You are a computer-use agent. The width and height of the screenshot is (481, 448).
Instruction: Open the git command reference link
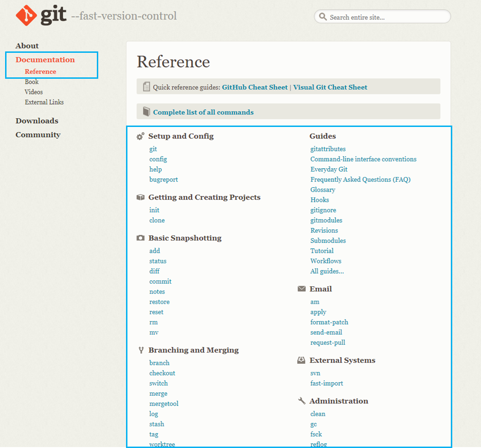[x=153, y=149]
